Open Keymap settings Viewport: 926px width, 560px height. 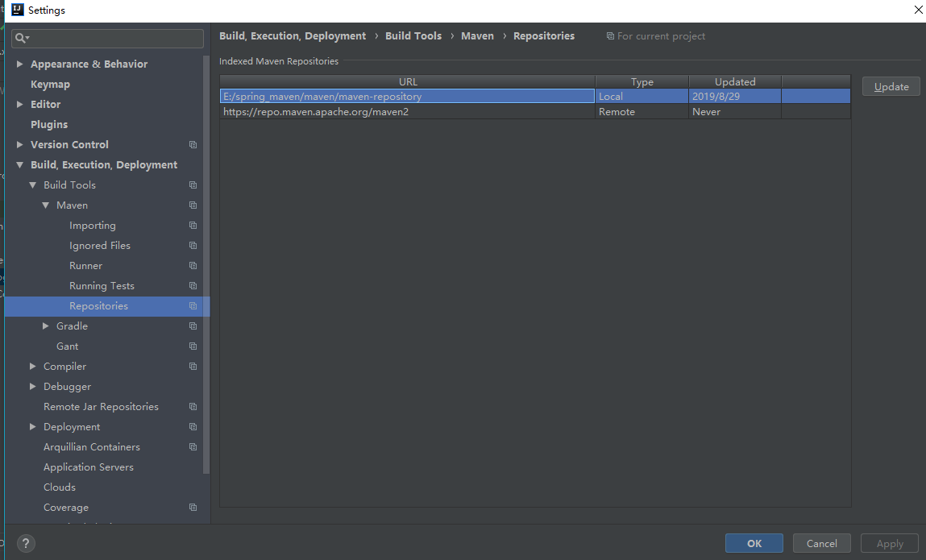(50, 84)
